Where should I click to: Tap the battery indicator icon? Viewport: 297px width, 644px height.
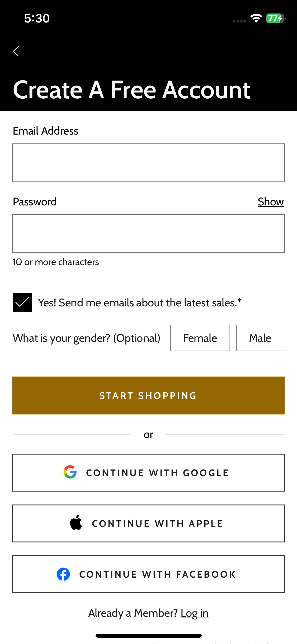tap(276, 18)
